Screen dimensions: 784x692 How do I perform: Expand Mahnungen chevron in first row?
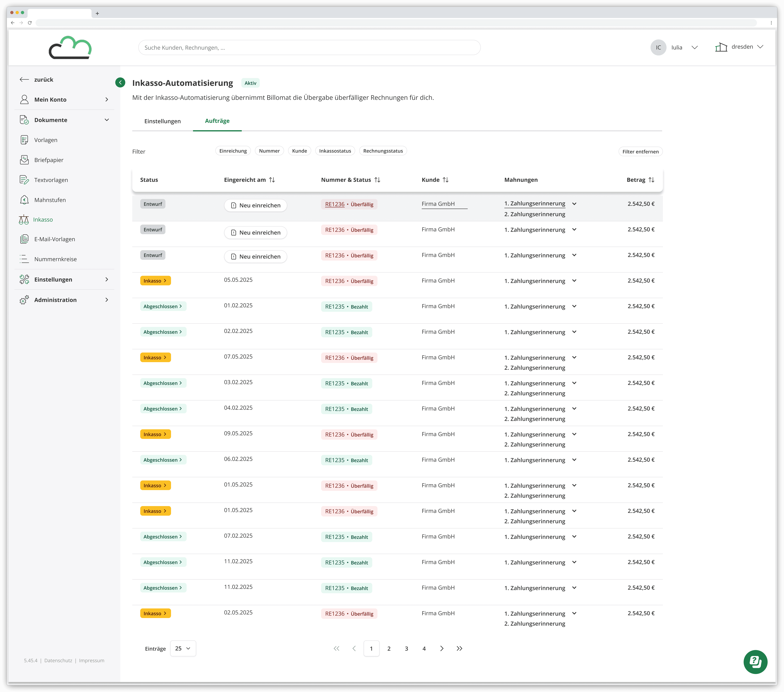tap(574, 204)
